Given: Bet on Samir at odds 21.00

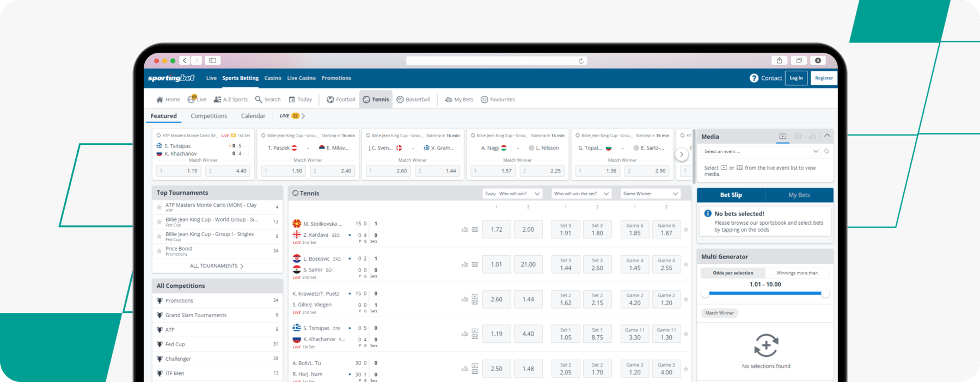Looking at the screenshot, I should point(528,264).
